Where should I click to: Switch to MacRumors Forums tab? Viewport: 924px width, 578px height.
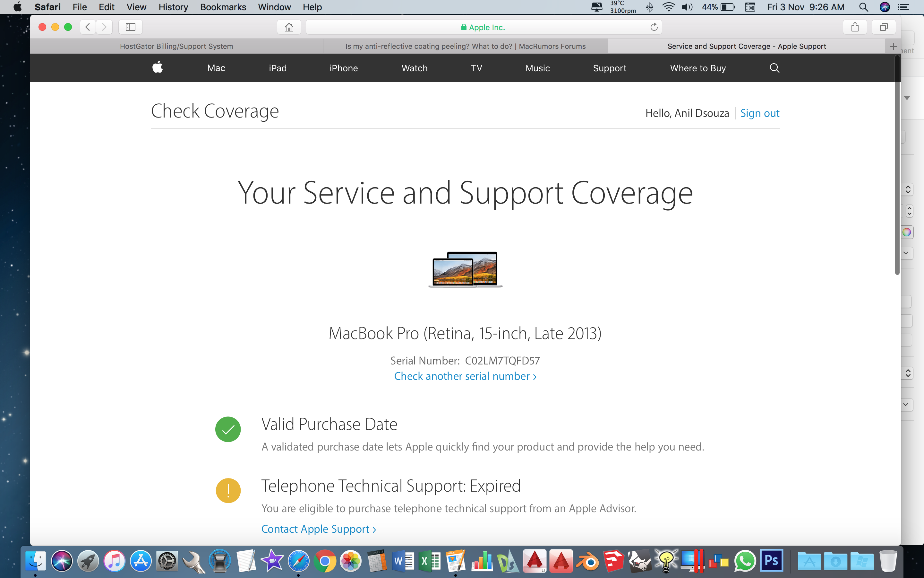click(466, 46)
